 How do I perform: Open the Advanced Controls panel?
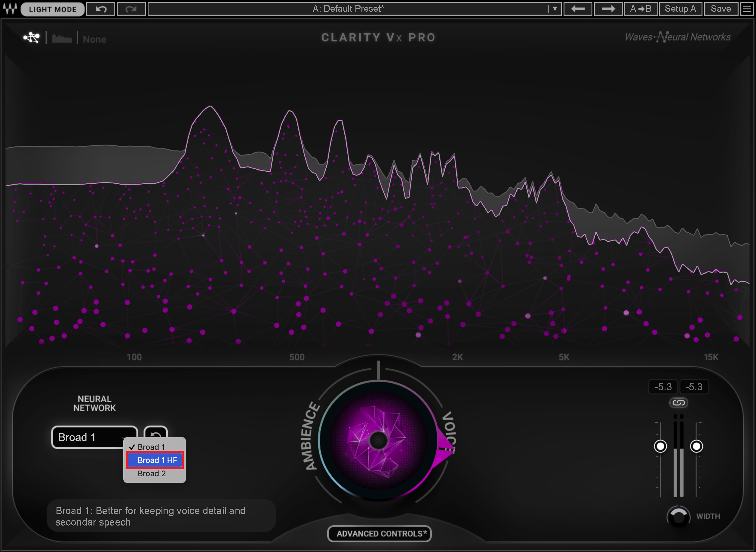click(379, 534)
